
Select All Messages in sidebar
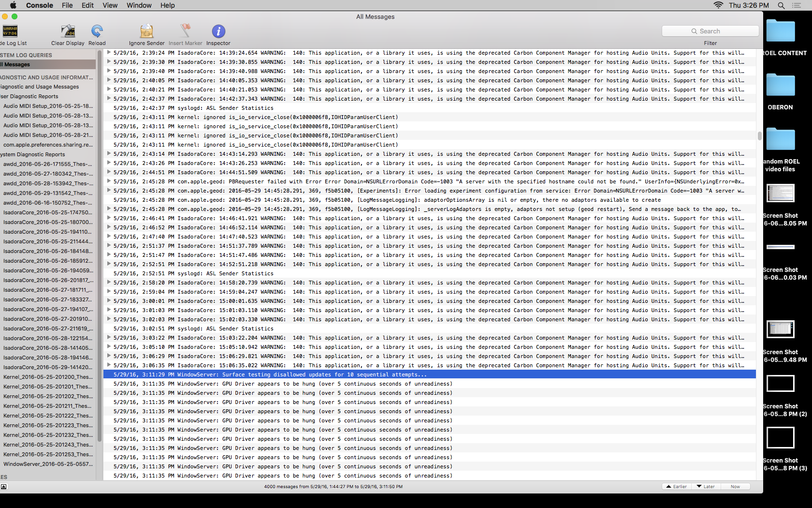(48, 64)
